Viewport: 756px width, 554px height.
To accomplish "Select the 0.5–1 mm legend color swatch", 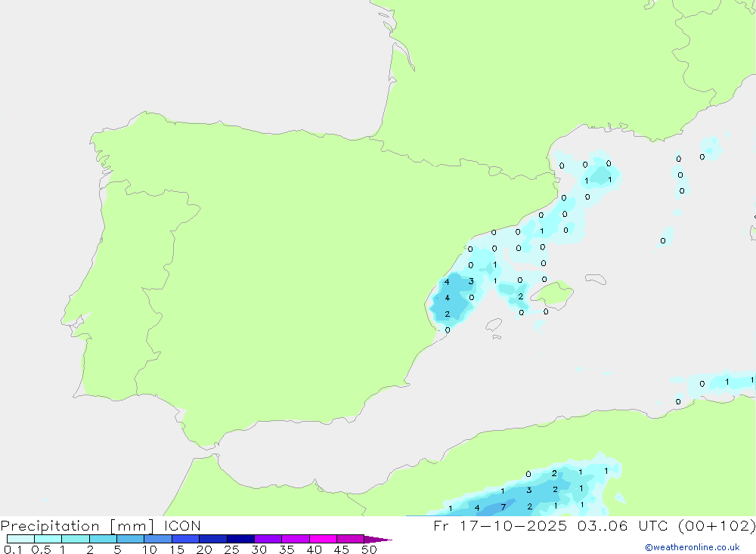I will click(48, 539).
